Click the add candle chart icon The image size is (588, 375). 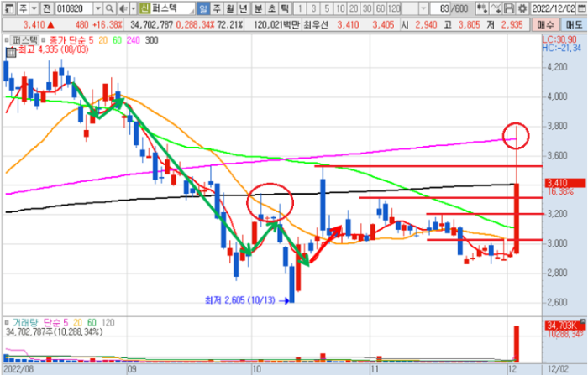(482, 8)
